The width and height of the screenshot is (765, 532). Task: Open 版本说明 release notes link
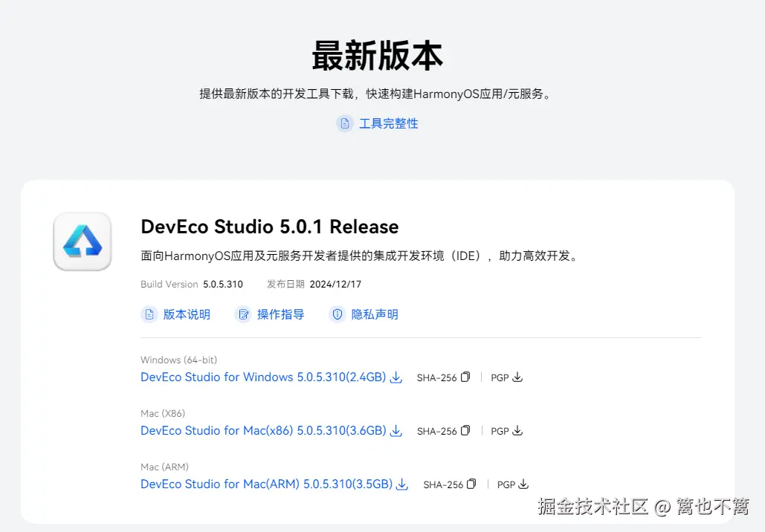pos(187,314)
